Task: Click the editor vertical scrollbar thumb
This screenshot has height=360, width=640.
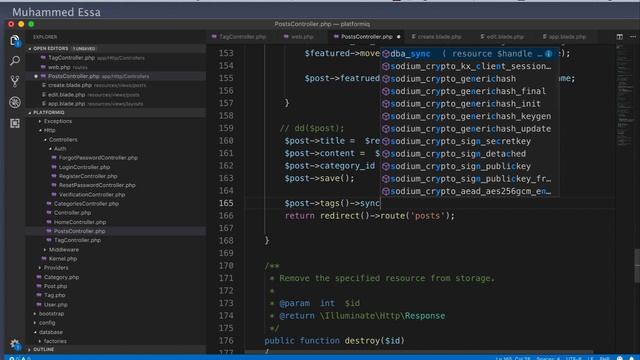Action: (x=637, y=266)
